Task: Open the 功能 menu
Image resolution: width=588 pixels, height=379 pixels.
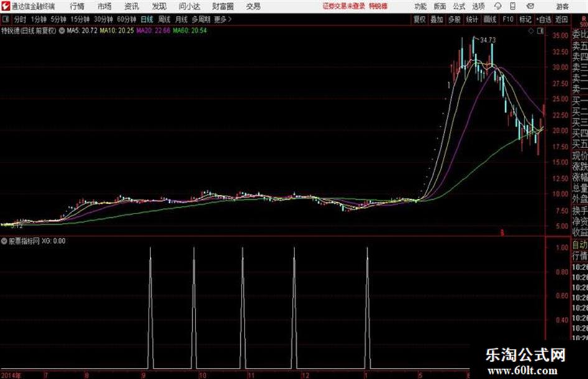Action: pos(421,6)
